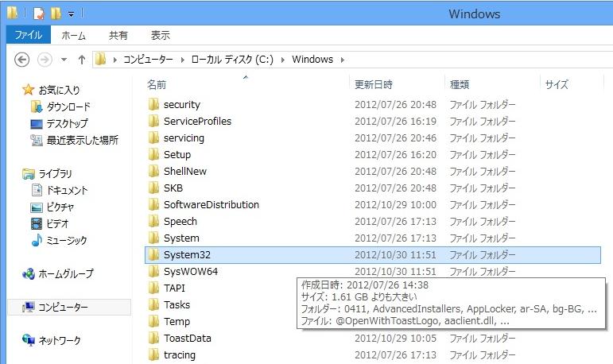Select ライブラリ in navigation pane
Screen dimensions: 613x364
pyautogui.click(x=55, y=173)
